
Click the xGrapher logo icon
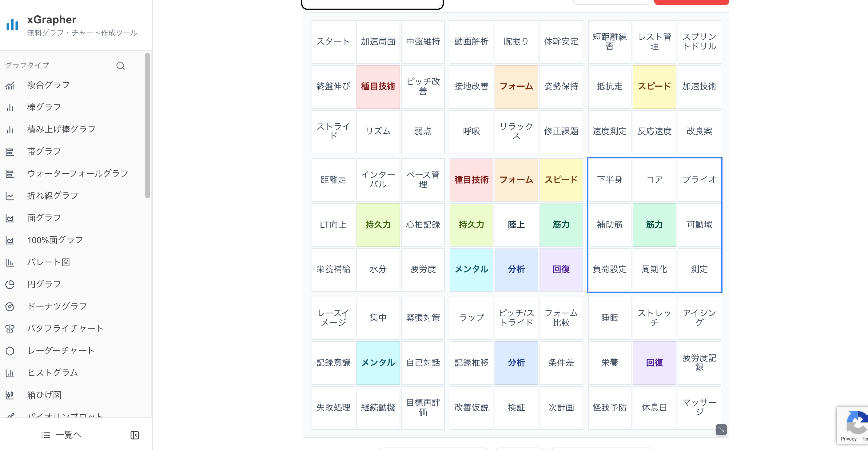[13, 25]
